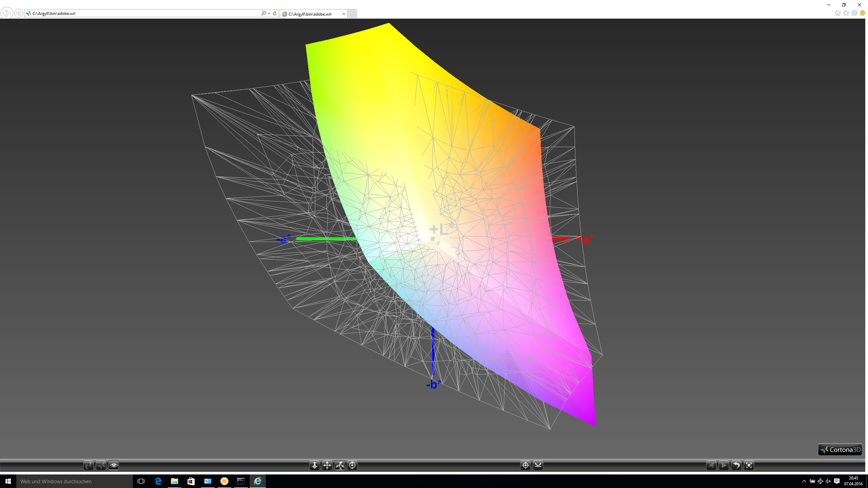Go to the previous viewpoint arrow
The height and width of the screenshot is (488, 868).
tap(711, 465)
